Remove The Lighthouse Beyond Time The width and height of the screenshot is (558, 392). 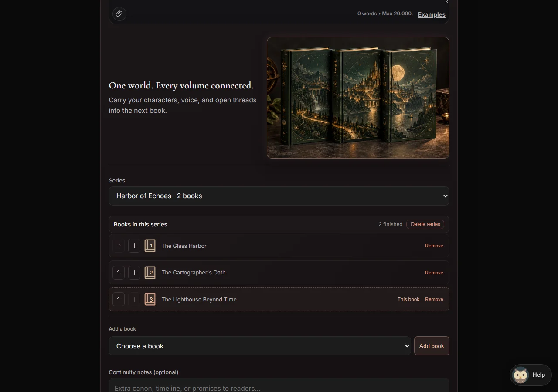[434, 299]
